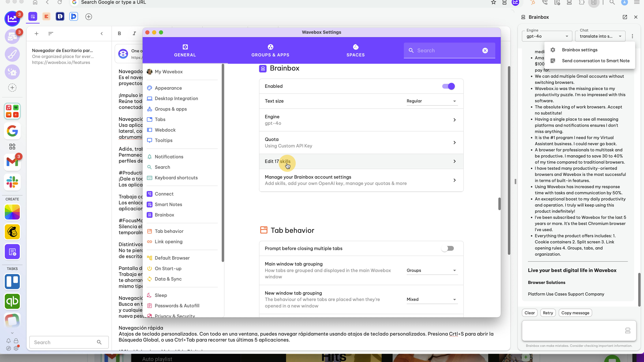Reload the current page
Screen dimensions: 644x362
tap(60, 3)
